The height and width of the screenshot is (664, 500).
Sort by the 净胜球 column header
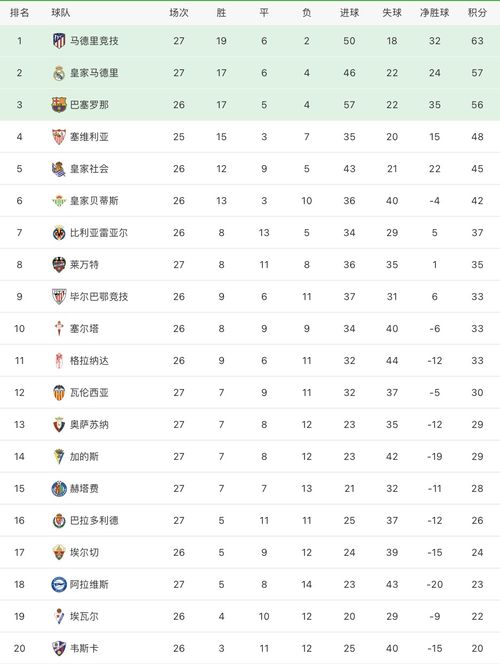[x=434, y=13]
